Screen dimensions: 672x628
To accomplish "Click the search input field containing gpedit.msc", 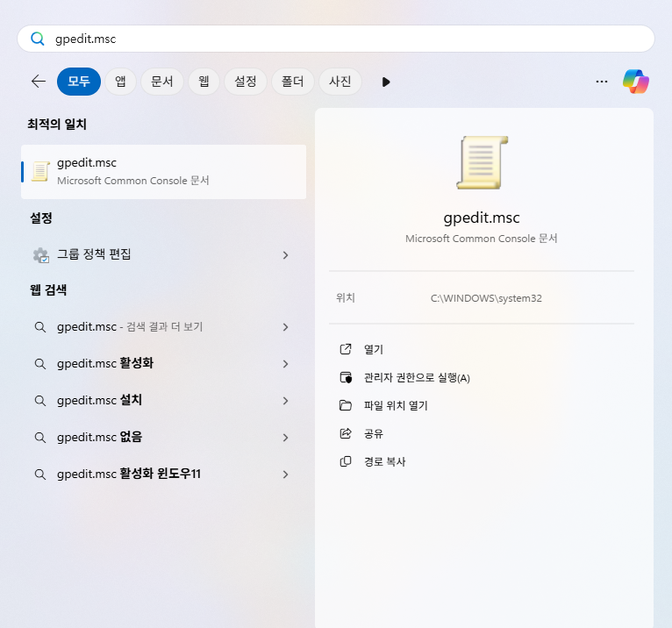I will pos(336,39).
